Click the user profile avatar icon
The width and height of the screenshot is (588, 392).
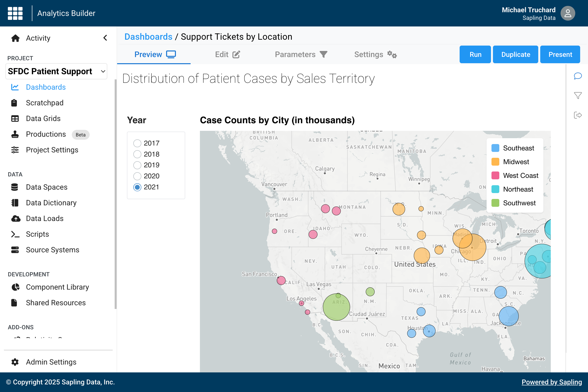tap(567, 13)
